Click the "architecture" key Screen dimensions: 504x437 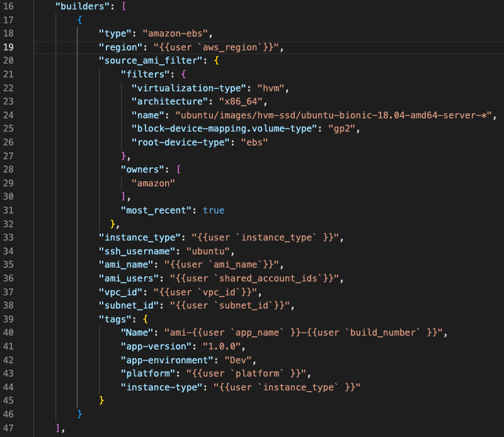[x=169, y=101]
